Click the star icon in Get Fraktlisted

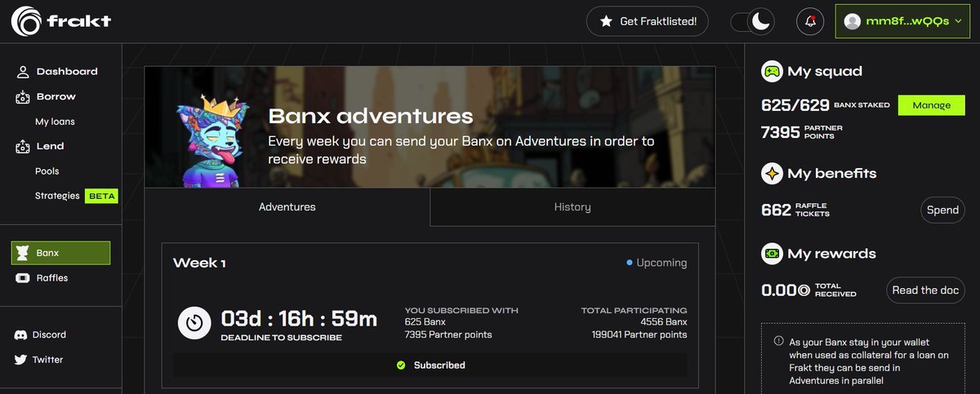(x=606, y=22)
